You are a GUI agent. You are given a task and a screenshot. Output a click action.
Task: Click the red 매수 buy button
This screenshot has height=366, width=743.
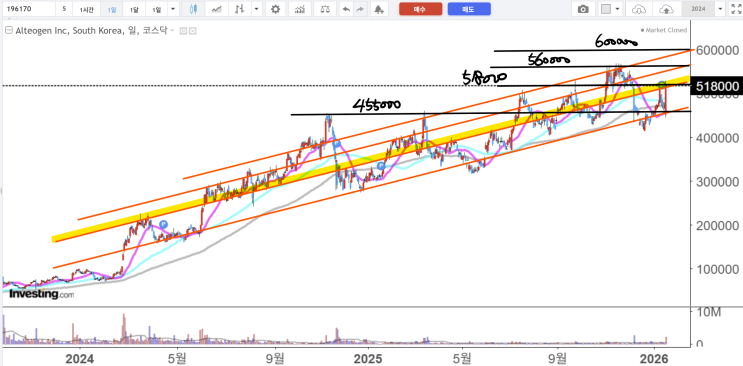(x=420, y=9)
